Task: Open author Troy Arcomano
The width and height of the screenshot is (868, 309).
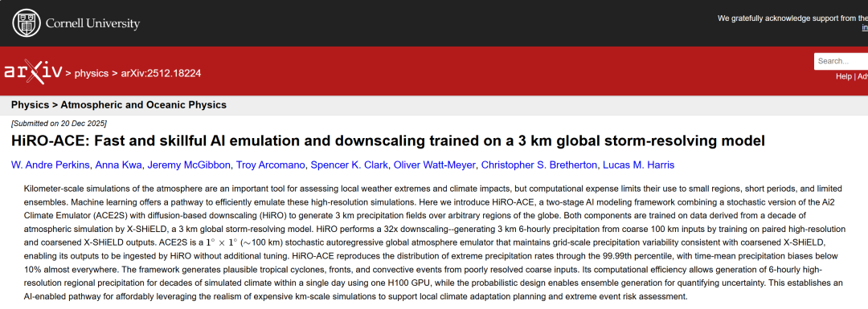Action: [x=272, y=165]
